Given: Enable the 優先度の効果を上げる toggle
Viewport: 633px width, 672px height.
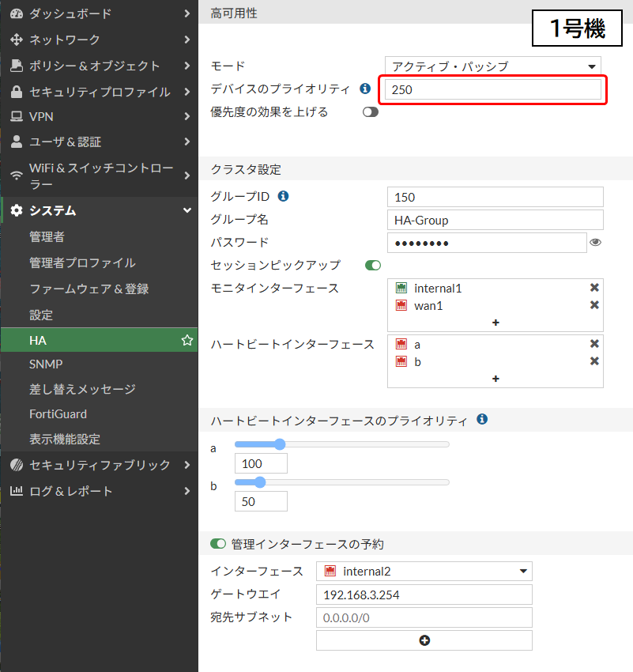Looking at the screenshot, I should (370, 112).
